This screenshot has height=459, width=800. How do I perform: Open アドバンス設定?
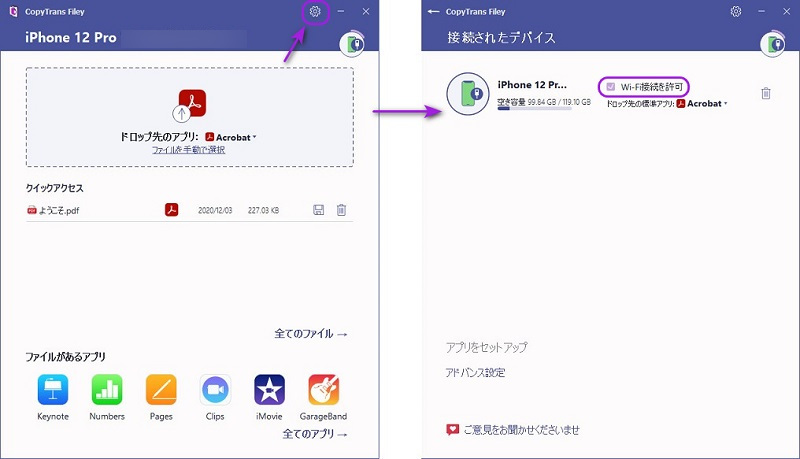point(475,372)
